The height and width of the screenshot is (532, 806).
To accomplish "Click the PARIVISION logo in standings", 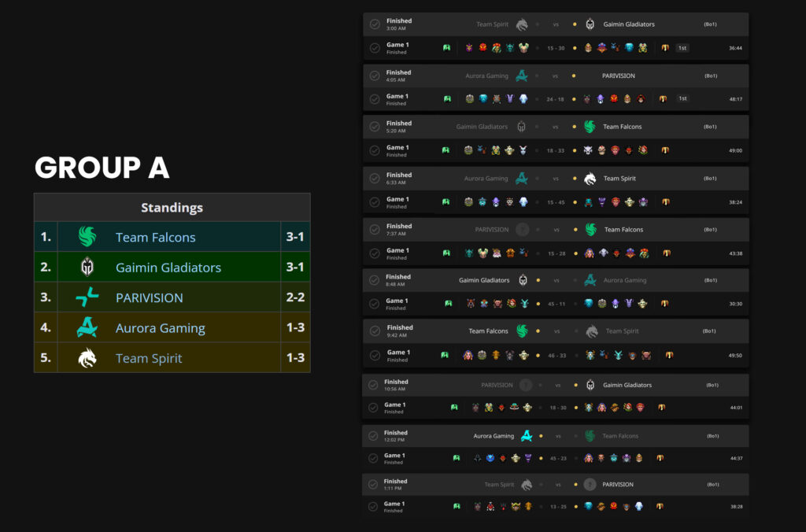I will tap(87, 297).
